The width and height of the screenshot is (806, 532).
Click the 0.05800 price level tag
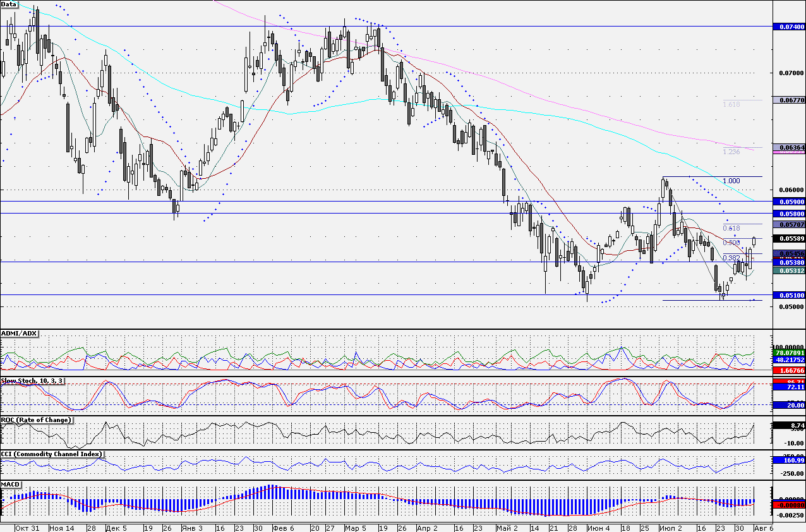(x=789, y=214)
